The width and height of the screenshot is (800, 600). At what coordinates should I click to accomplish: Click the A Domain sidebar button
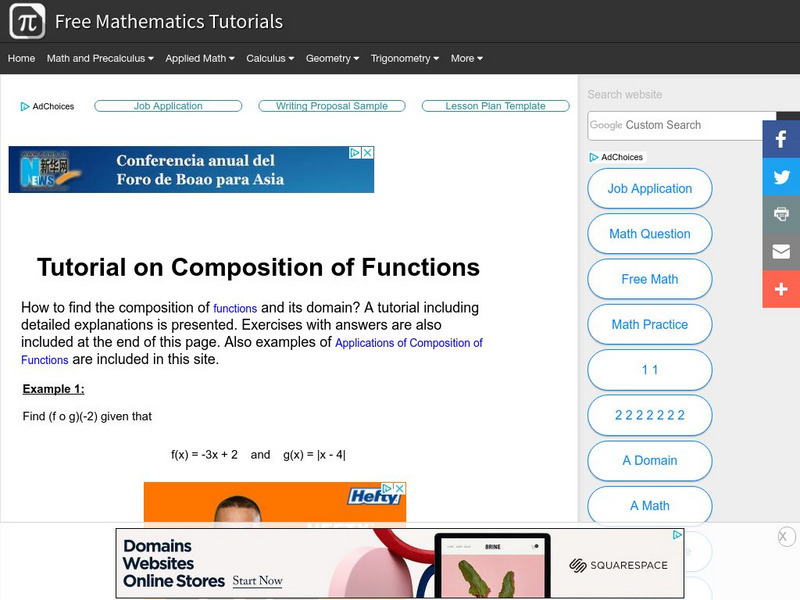pyautogui.click(x=649, y=460)
